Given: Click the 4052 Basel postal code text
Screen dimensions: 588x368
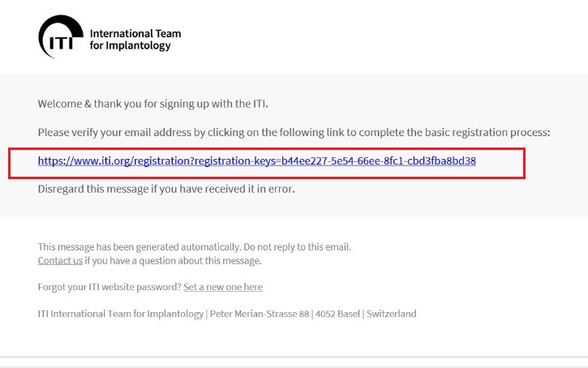Looking at the screenshot, I should [x=337, y=314].
